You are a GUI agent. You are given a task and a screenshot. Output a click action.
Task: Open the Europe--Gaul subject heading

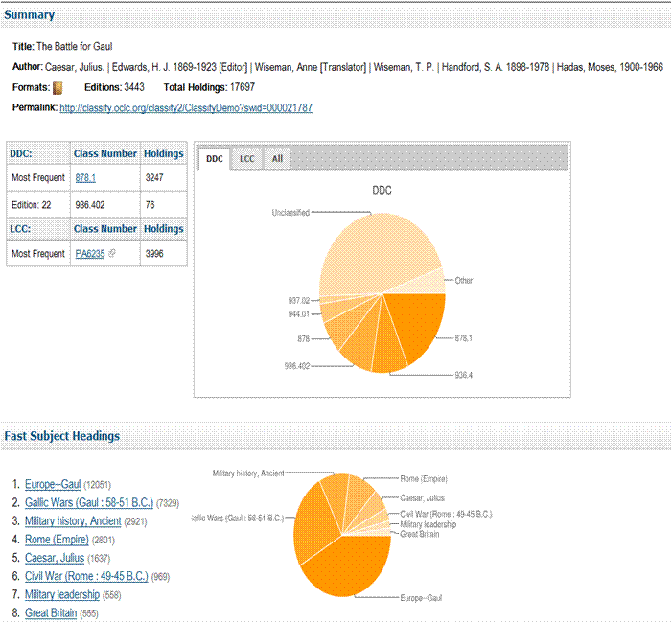[53, 485]
